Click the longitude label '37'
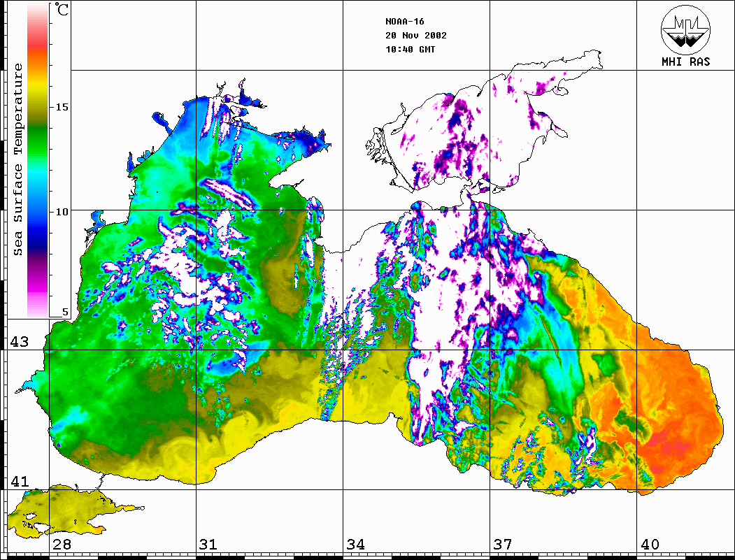 pyautogui.click(x=503, y=544)
